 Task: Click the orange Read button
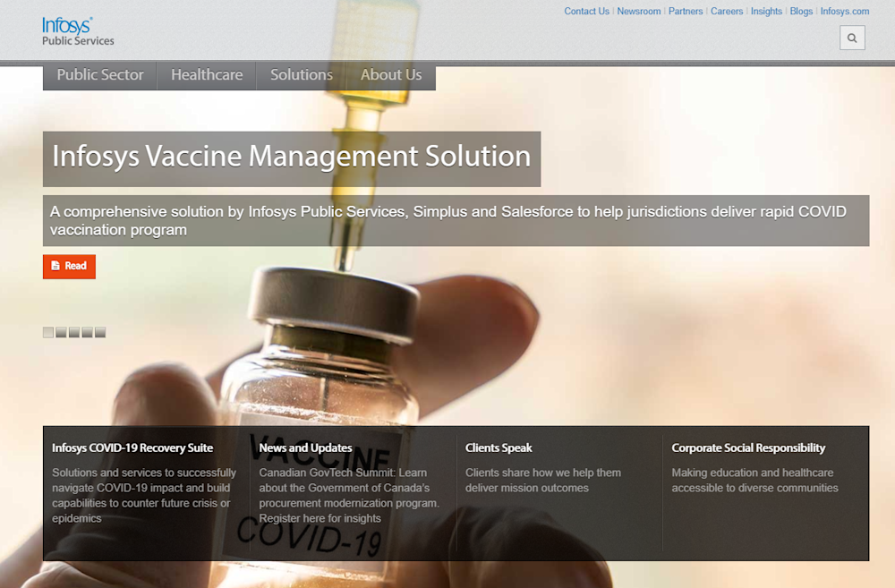(x=69, y=267)
